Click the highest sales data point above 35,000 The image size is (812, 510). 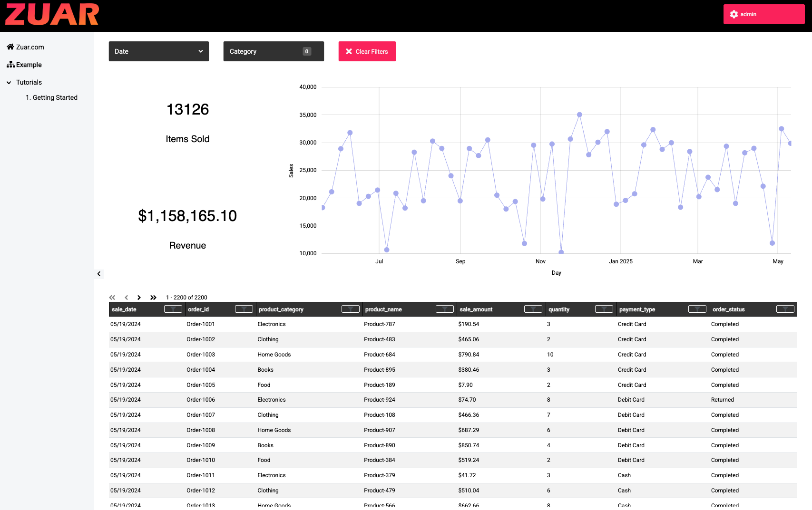tap(579, 115)
